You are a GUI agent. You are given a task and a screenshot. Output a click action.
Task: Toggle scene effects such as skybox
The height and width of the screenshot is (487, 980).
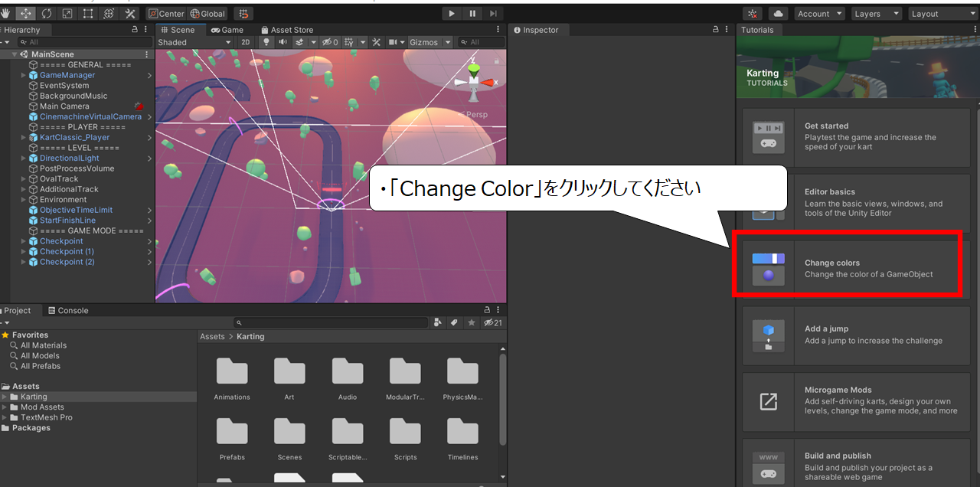301,42
